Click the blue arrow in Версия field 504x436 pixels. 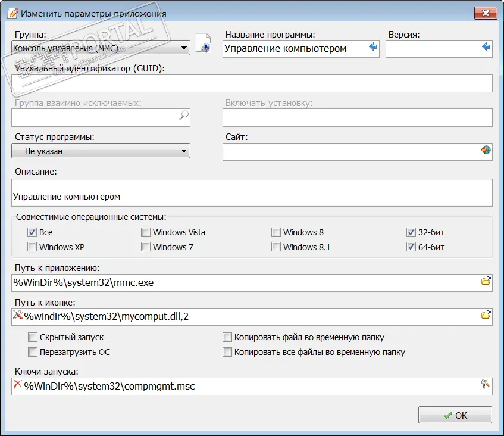(x=486, y=48)
